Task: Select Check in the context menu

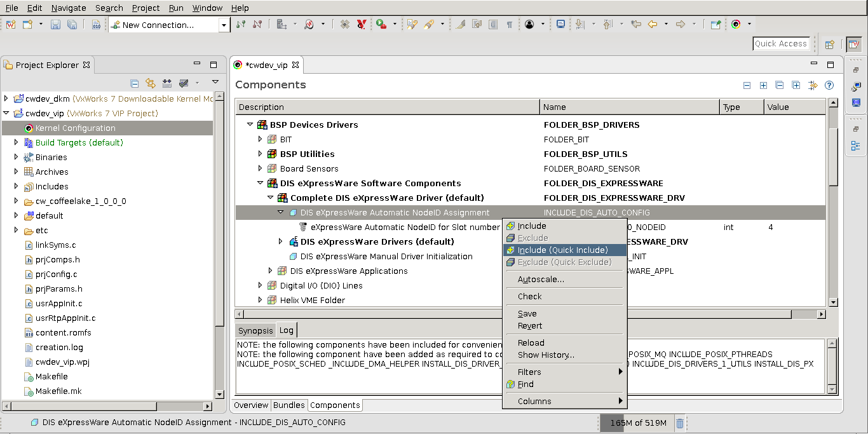Action: (564, 296)
